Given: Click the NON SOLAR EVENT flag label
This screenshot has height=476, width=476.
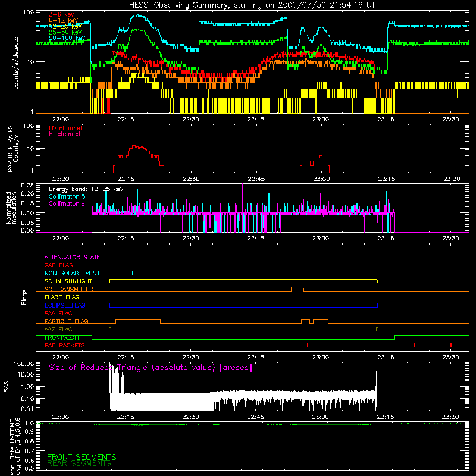Looking at the screenshot, I should tap(72, 273).
